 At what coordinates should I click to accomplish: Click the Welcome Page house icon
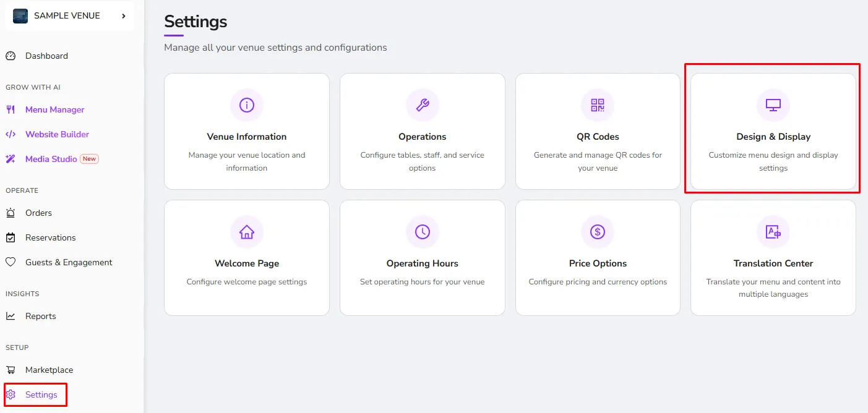247,232
